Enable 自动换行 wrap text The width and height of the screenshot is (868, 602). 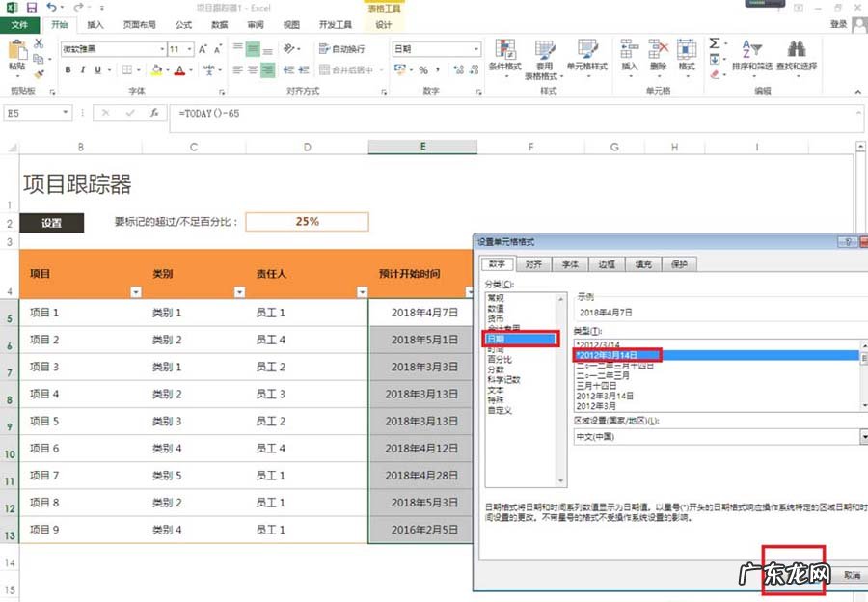tap(343, 47)
